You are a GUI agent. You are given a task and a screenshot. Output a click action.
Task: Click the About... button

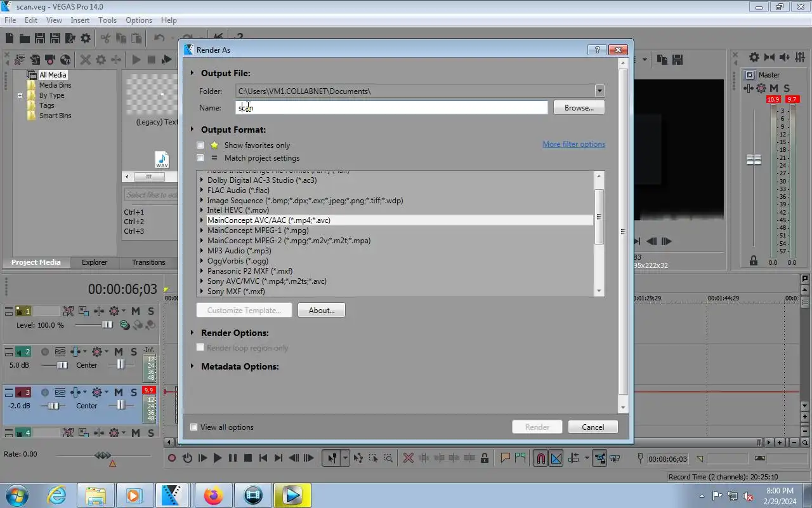[321, 311]
